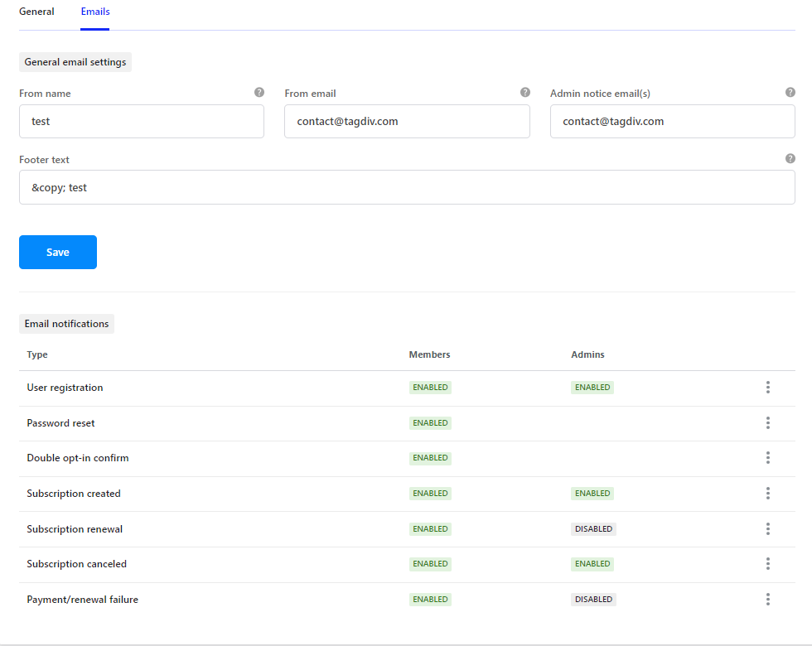
Task: Click Members ENABLED badge for Payment/renewal failure
Action: (430, 600)
